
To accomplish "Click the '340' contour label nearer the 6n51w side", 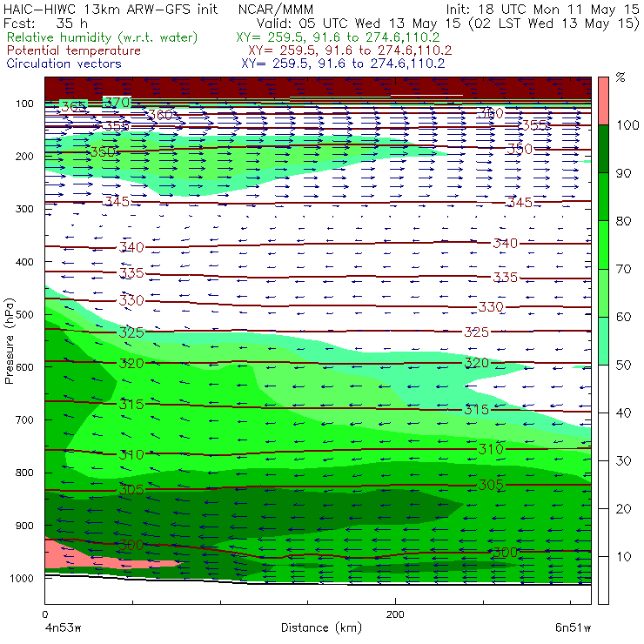I will 505,244.
